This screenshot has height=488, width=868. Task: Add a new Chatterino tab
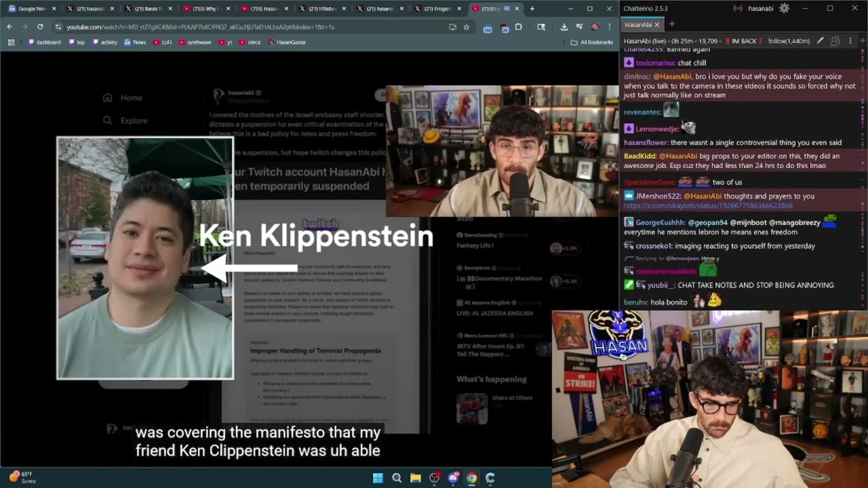click(x=672, y=24)
